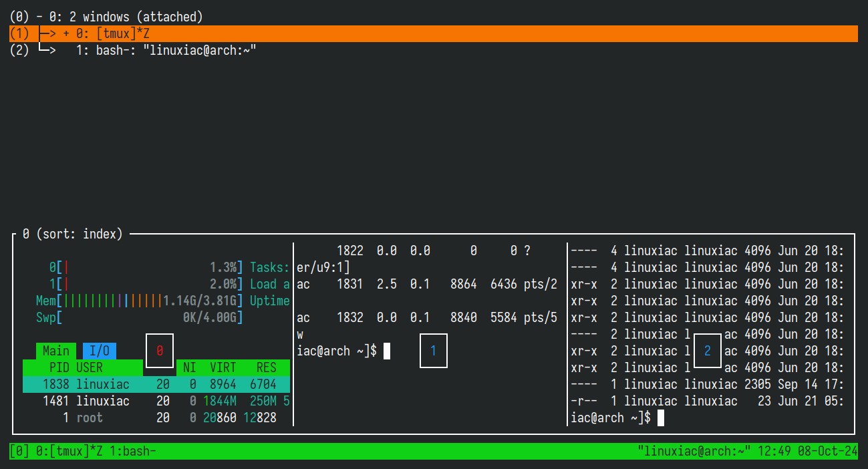
Task: Click the middle pane shell prompt cursor
Action: click(x=387, y=351)
